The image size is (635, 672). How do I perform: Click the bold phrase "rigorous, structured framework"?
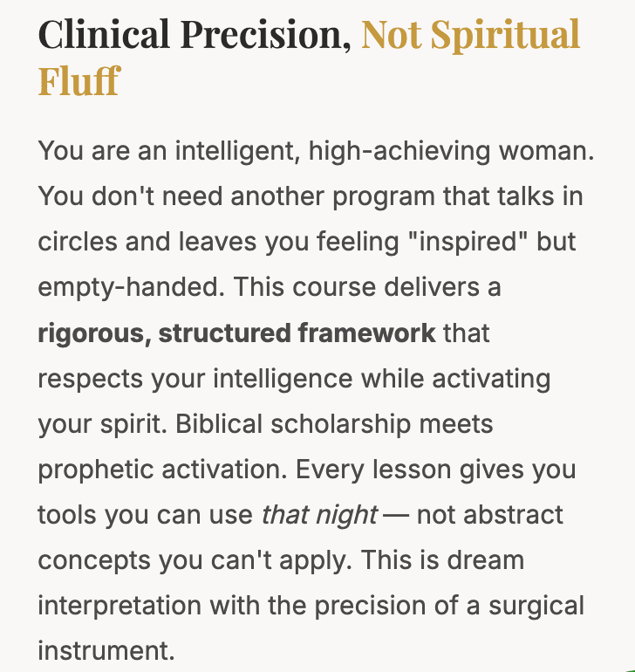[x=236, y=333]
